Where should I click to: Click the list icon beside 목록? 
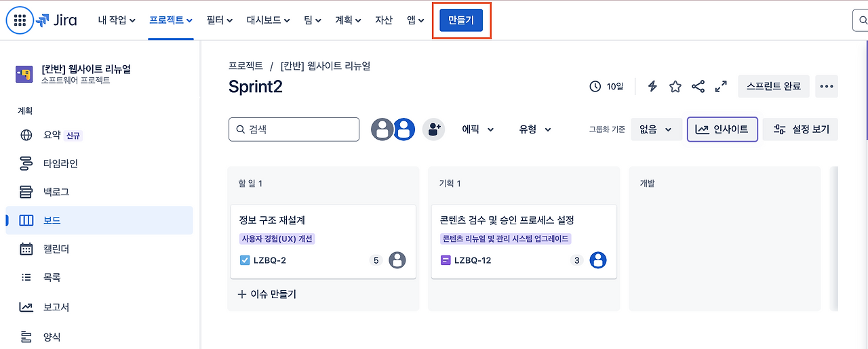tap(26, 277)
